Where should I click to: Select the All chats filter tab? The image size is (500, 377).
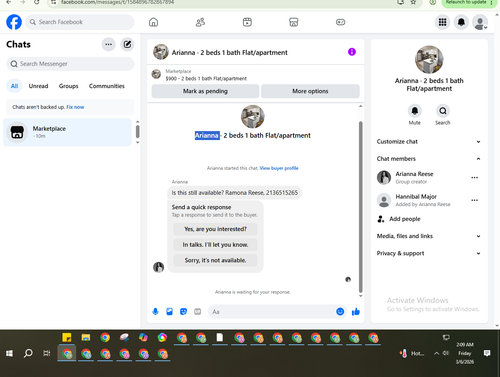14,86
